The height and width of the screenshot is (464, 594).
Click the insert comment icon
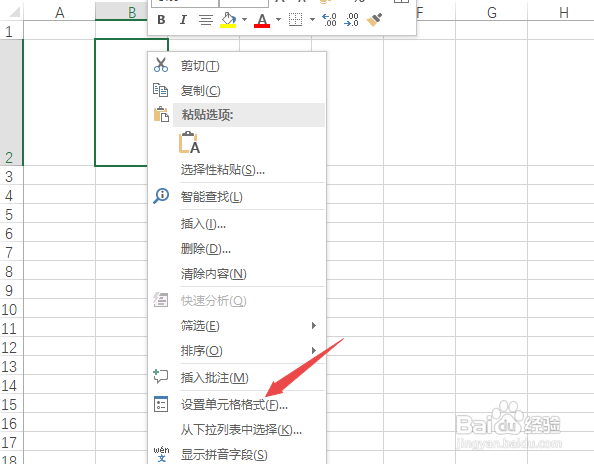point(161,376)
